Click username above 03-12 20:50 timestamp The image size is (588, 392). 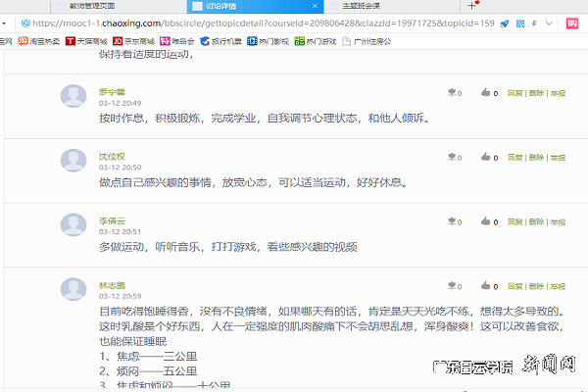[112, 157]
